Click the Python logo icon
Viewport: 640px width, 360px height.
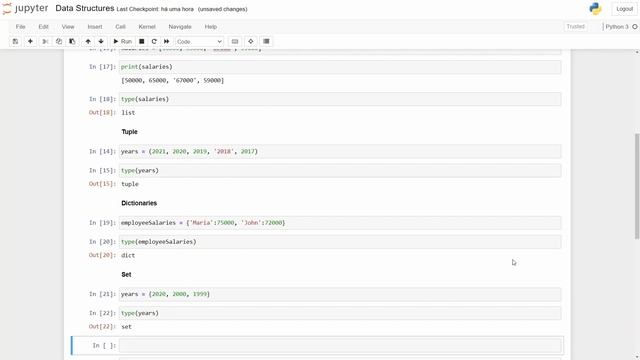(x=595, y=9)
